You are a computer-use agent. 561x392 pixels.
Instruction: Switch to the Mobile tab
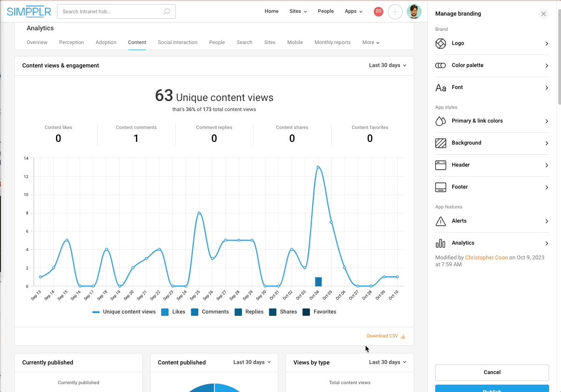pos(295,42)
